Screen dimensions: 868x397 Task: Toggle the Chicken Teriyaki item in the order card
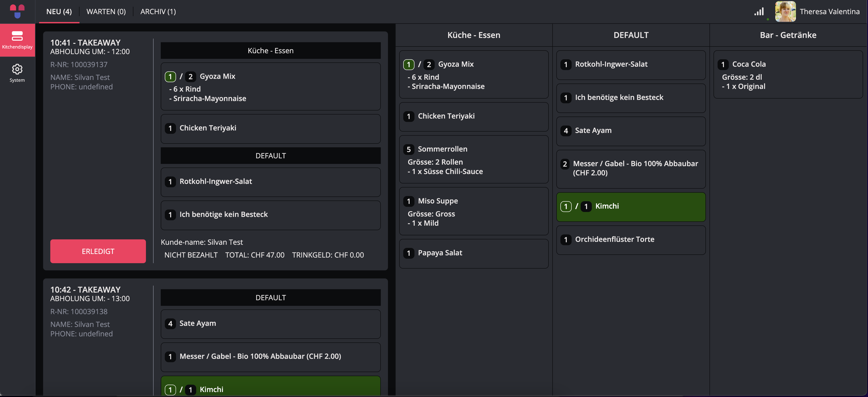(x=271, y=129)
